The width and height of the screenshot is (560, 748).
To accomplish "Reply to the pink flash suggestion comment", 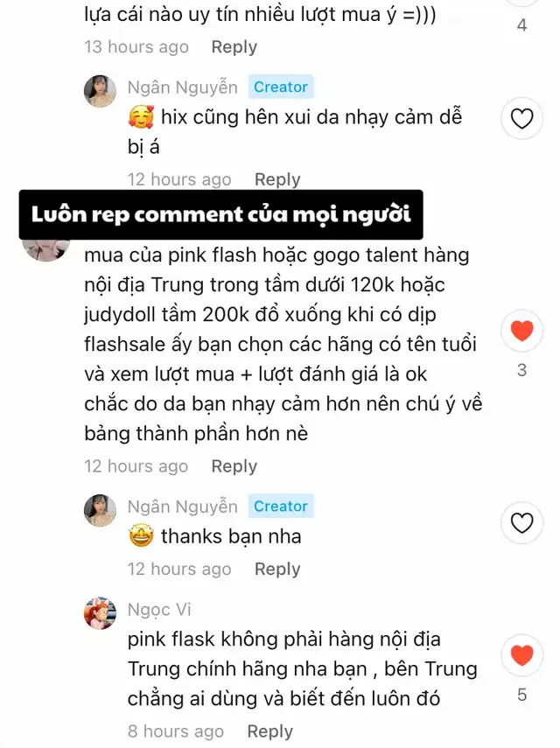I will [x=234, y=466].
